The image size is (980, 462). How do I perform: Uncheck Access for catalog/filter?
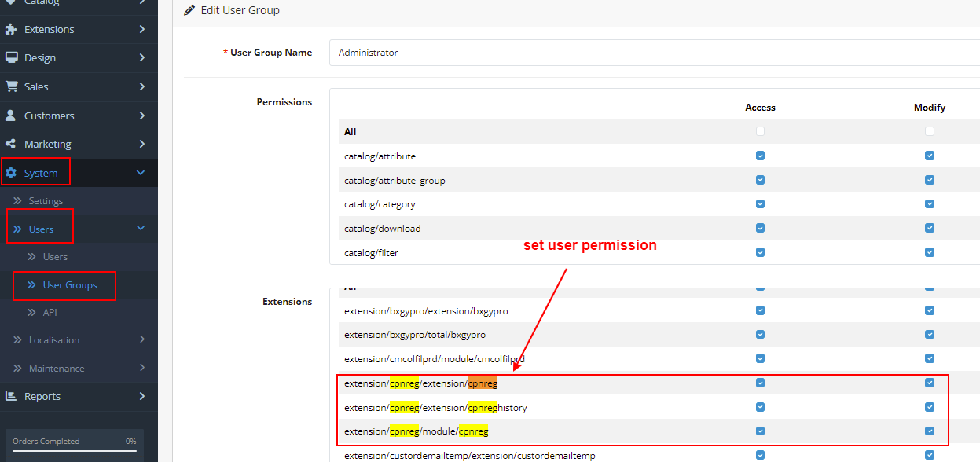(x=760, y=252)
